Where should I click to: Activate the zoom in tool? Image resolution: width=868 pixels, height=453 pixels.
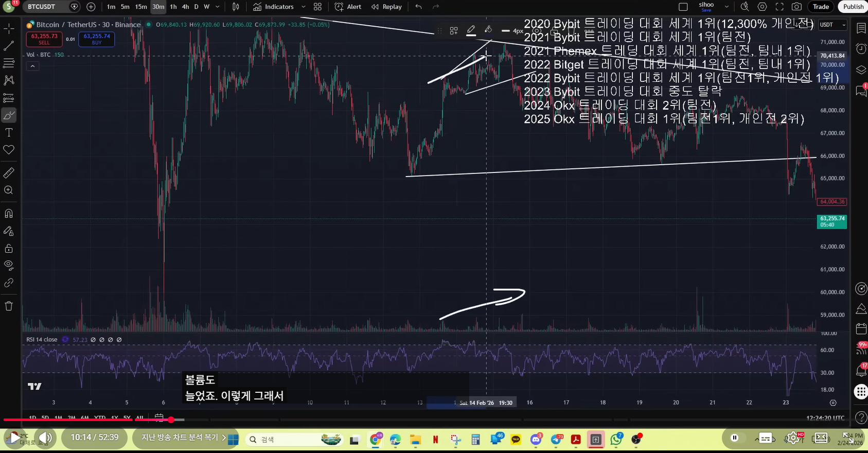pos(9,190)
